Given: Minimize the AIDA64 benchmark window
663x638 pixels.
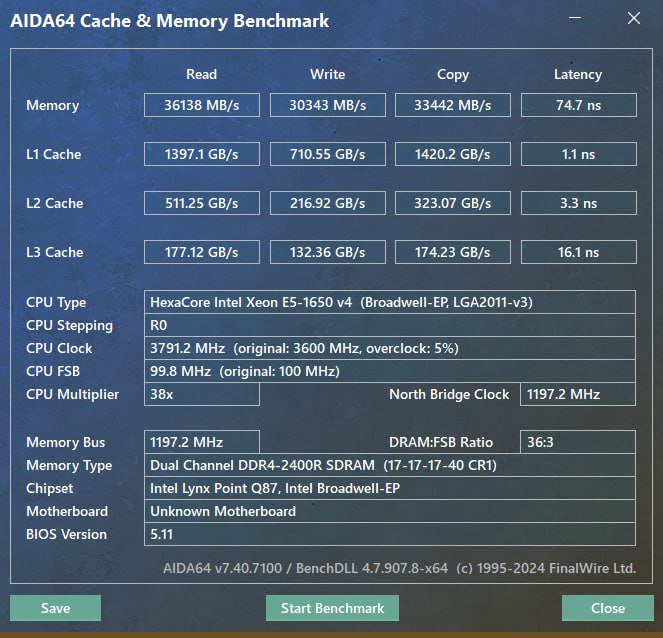Looking at the screenshot, I should 575,18.
